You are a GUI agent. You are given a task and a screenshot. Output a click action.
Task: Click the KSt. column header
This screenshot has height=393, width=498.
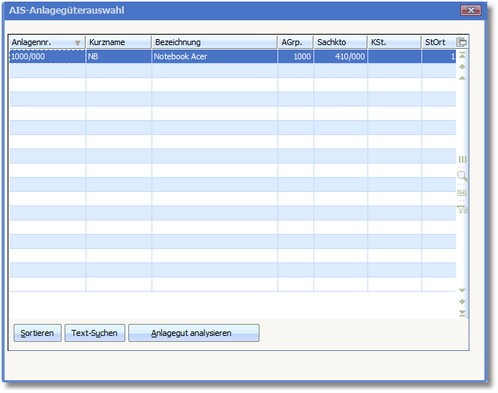coord(394,42)
